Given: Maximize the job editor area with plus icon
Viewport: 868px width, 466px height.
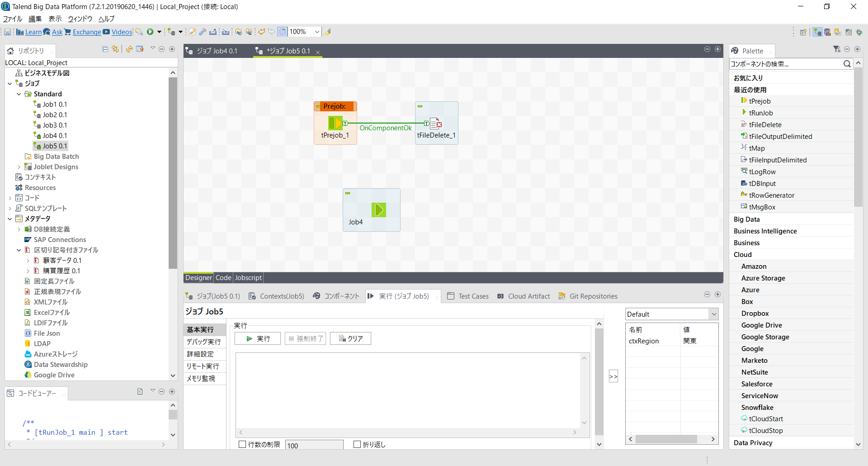Looking at the screenshot, I should (x=717, y=49).
